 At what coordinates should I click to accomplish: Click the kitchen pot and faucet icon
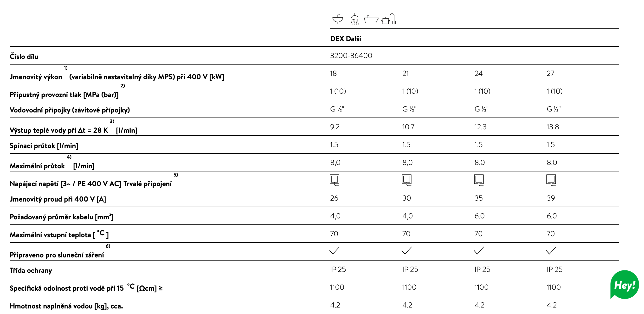click(x=389, y=19)
